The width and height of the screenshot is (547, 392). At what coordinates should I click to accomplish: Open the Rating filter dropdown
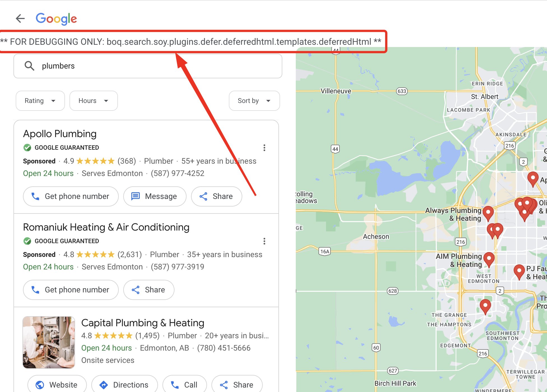pyautogui.click(x=40, y=101)
